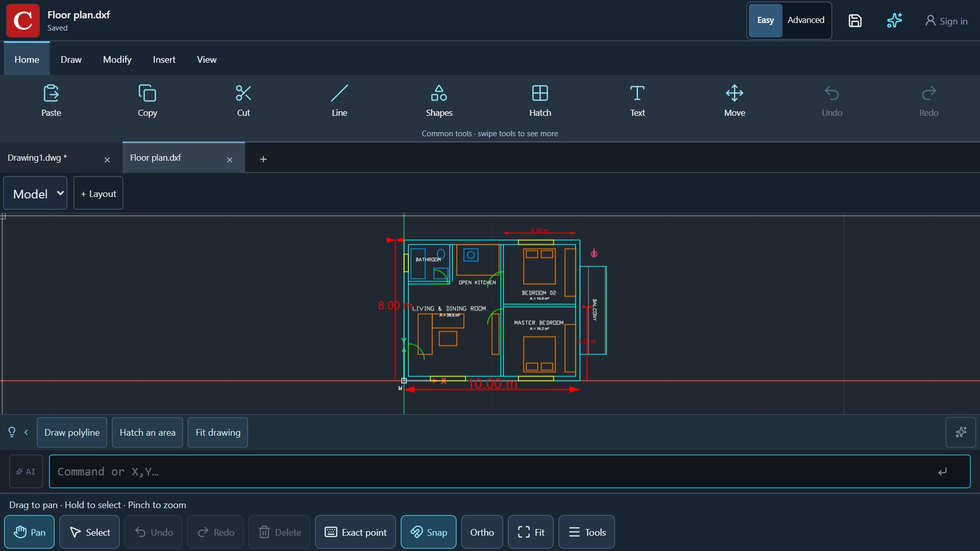Click the Floor plan.dxf title text

[x=79, y=15]
